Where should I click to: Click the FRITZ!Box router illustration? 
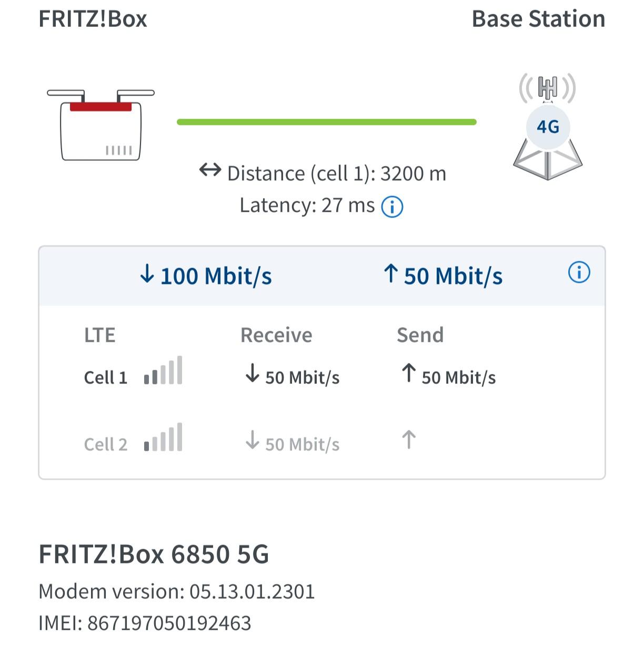point(101,125)
